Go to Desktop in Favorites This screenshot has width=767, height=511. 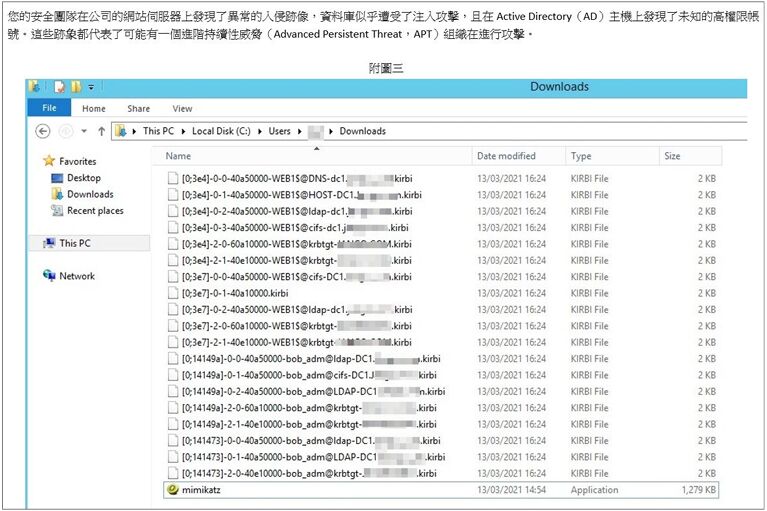(x=83, y=178)
